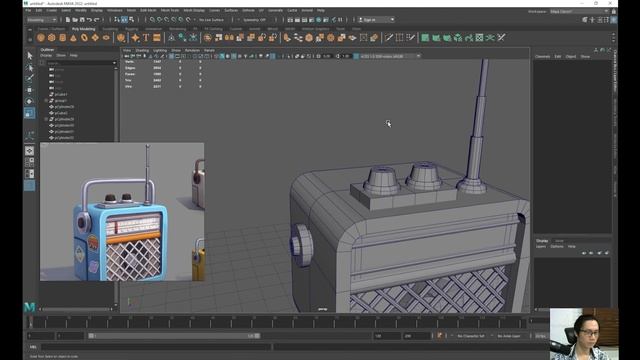Click the Save Scene icon
The height and width of the screenshot is (360, 640).
tap(82, 20)
